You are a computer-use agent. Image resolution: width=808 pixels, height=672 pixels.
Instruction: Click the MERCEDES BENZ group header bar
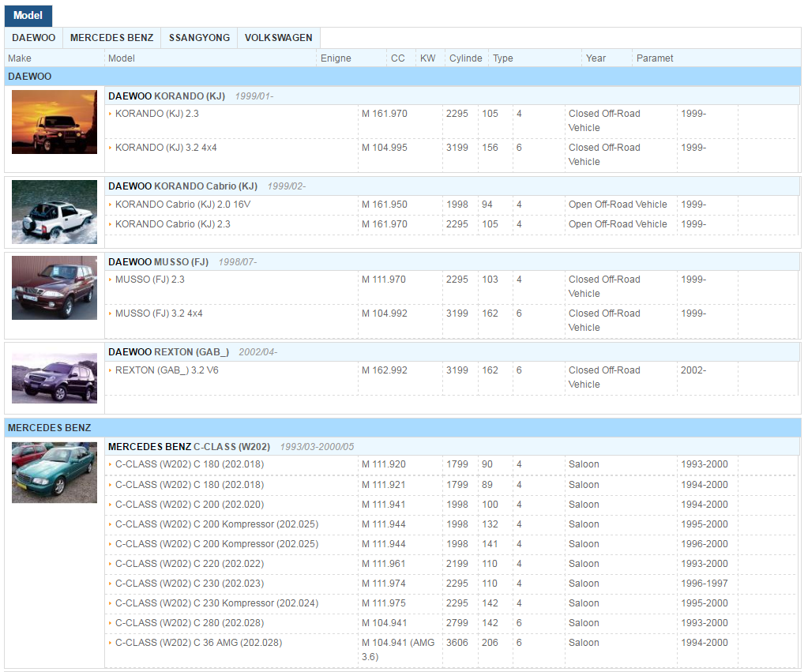coord(403,428)
